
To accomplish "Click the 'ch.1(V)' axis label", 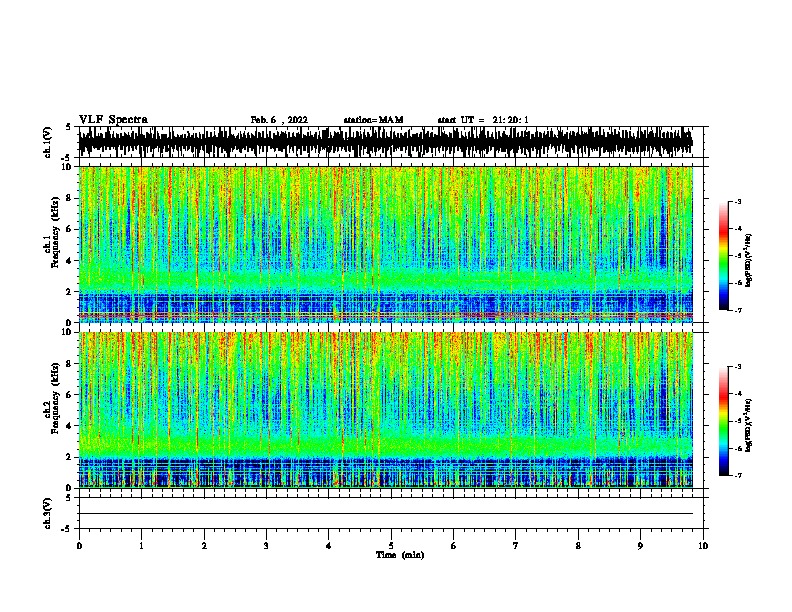I will click(48, 142).
